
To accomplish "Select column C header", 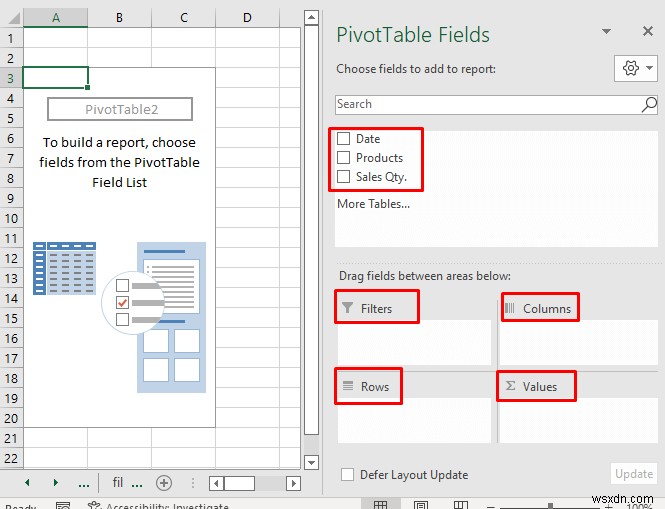I will click(x=184, y=17).
